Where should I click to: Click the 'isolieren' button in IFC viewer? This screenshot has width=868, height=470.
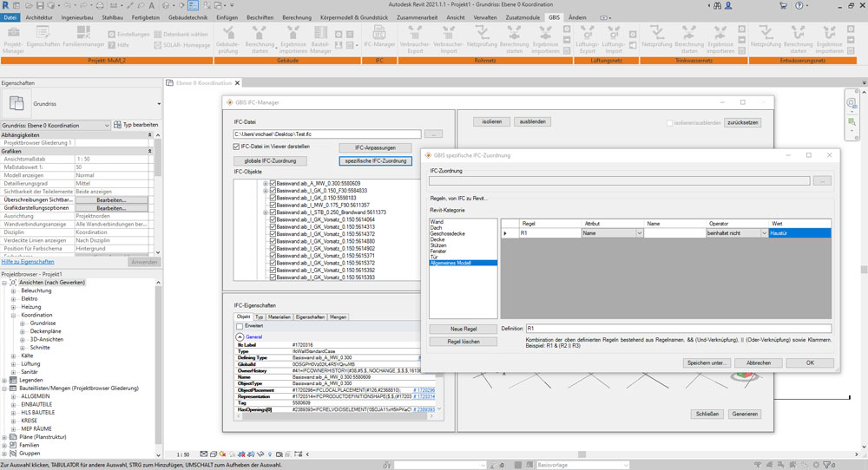(x=491, y=121)
